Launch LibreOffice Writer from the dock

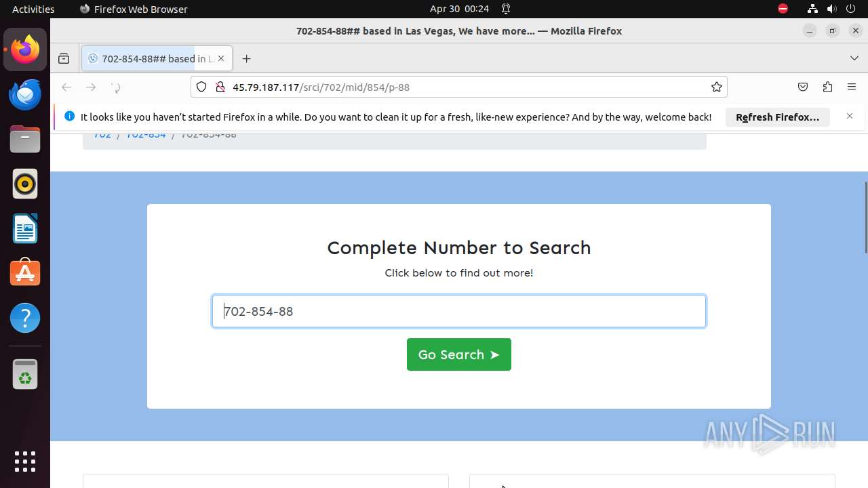pyautogui.click(x=25, y=228)
